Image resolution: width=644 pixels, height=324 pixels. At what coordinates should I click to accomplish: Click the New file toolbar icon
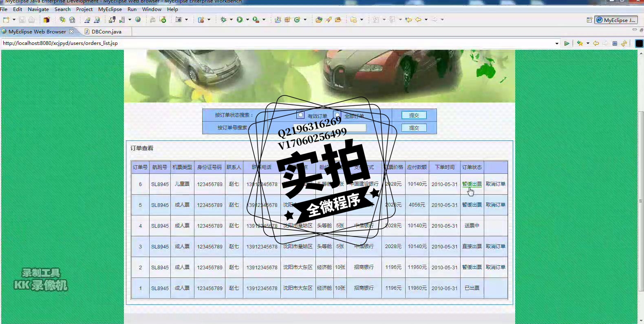(6, 20)
